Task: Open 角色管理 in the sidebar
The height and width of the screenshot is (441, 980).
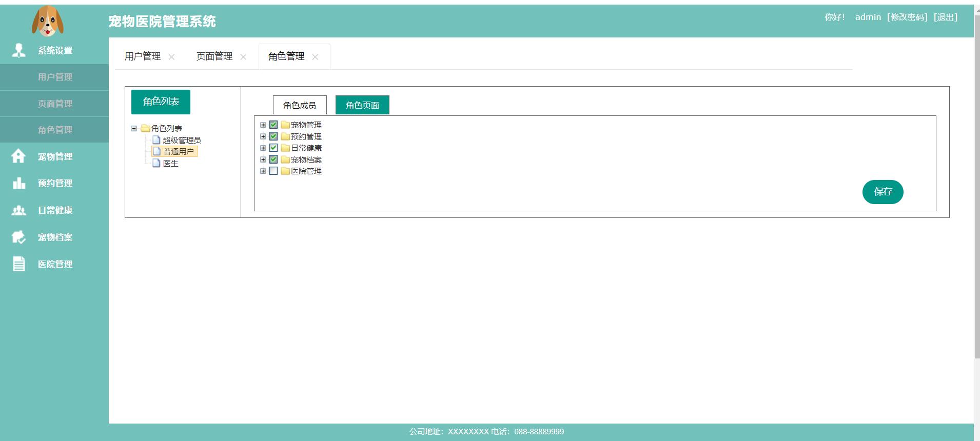Action: (x=54, y=130)
